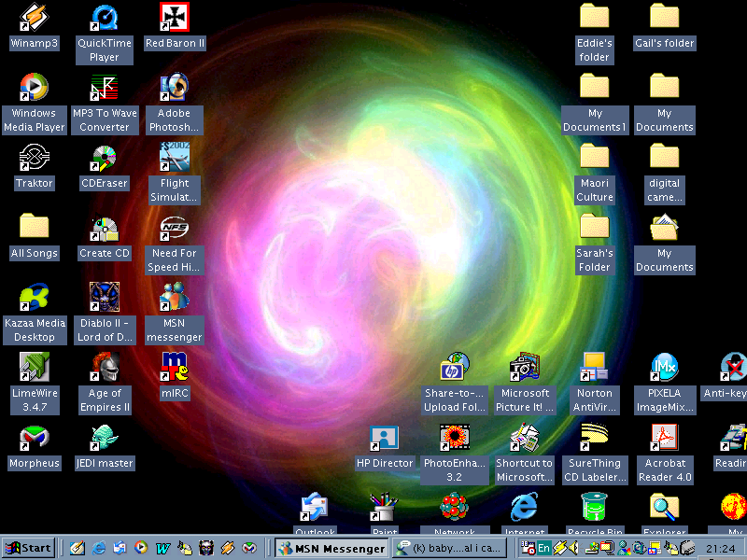
Task: Launch Acrobat Reader 4.0 from the desktop
Action: coord(664,438)
